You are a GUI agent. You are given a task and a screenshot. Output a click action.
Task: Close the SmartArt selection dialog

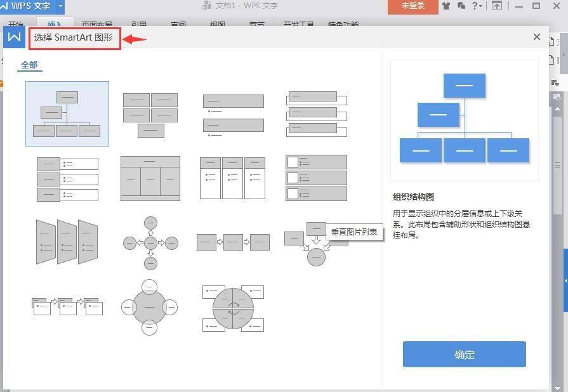[537, 37]
